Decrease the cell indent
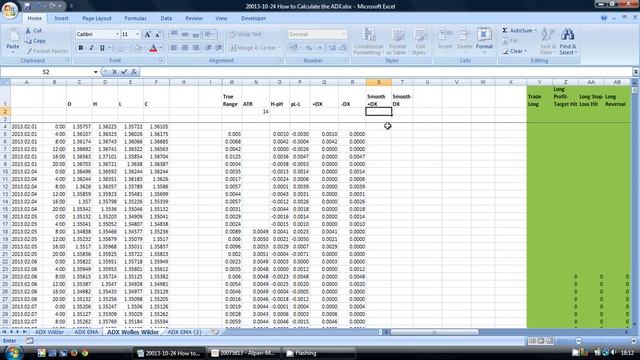Viewport: 640px width, 360px height. [209, 48]
